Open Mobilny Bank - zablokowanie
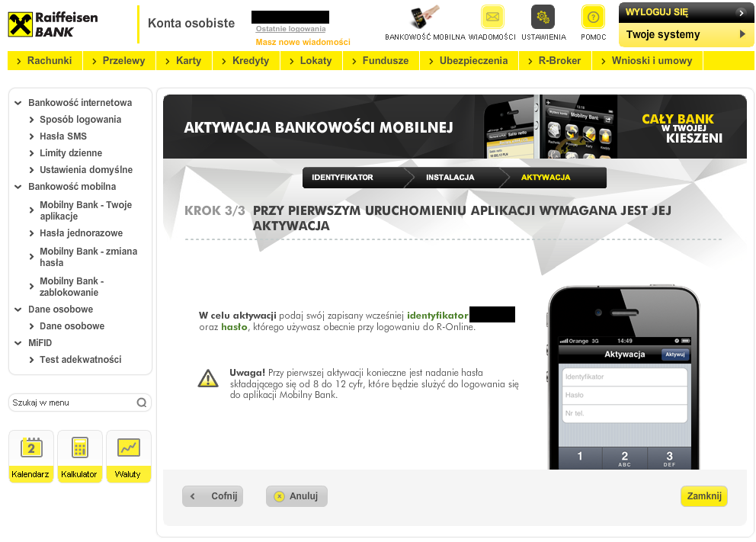 click(x=72, y=287)
